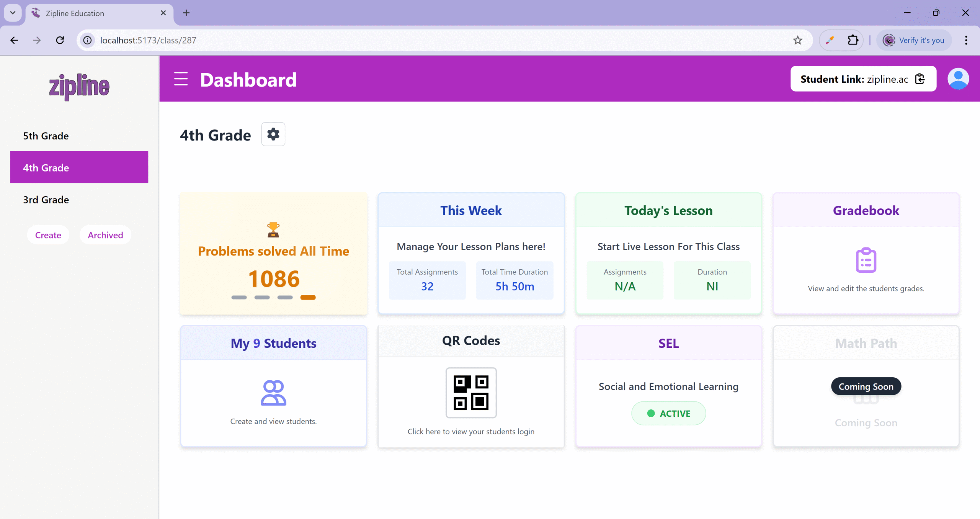980x519 pixels.
Task: Select the first gray carousel dot
Action: 239,297
